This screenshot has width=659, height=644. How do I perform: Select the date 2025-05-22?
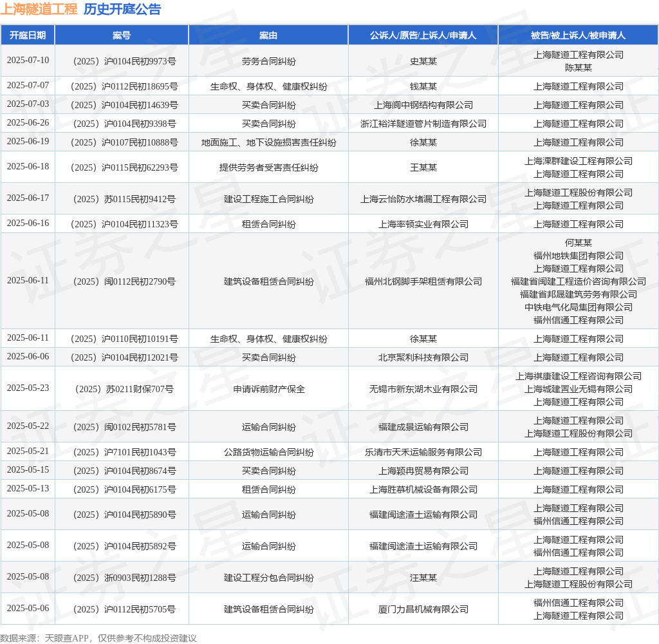(28, 426)
